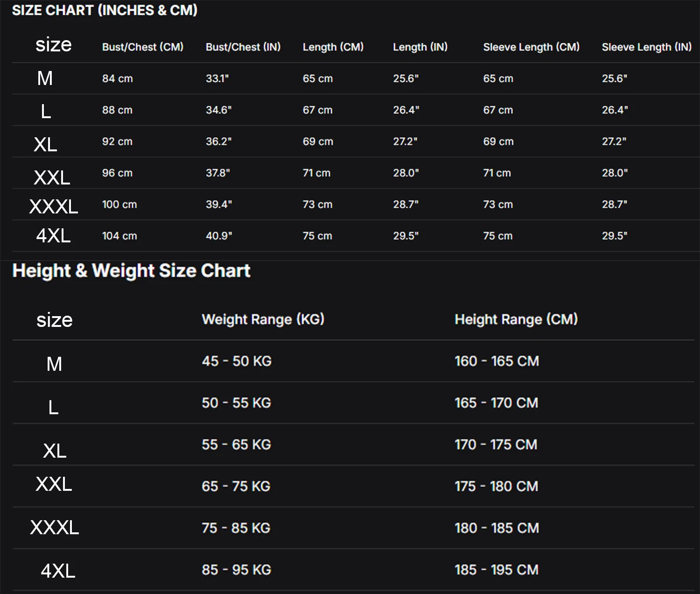
Task: Click the Sleeve Length (IN) column header
Action: 647,47
